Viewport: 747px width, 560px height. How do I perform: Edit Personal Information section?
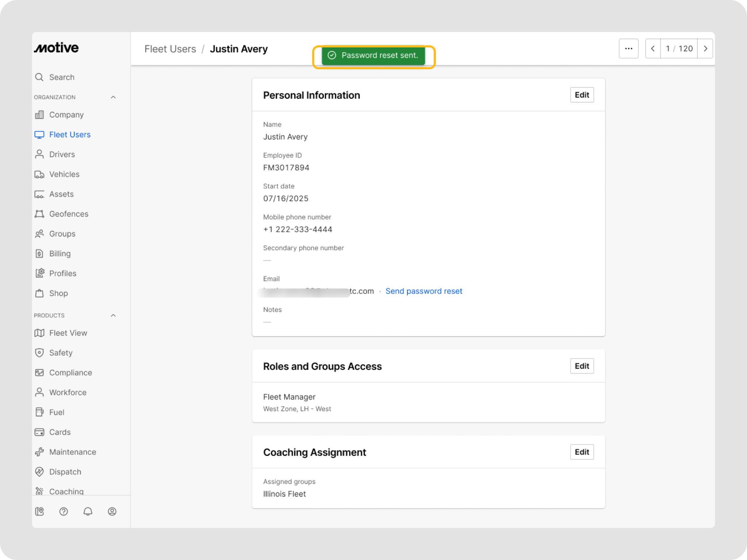pos(582,95)
